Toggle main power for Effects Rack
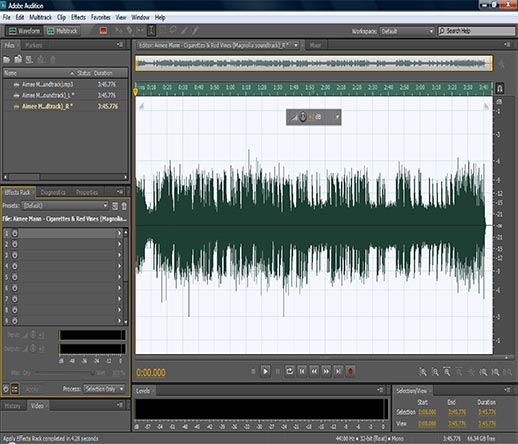The image size is (518, 444). pos(6,389)
